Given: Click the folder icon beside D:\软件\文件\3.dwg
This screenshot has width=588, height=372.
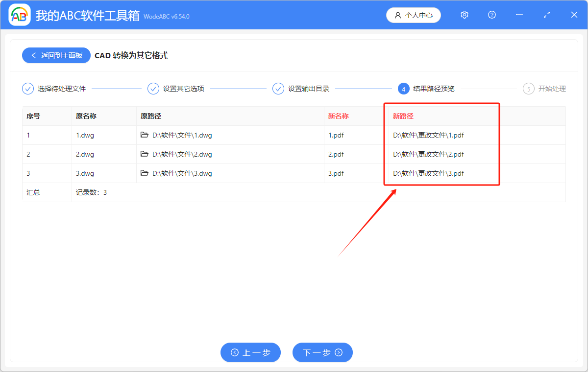Looking at the screenshot, I should point(146,173).
